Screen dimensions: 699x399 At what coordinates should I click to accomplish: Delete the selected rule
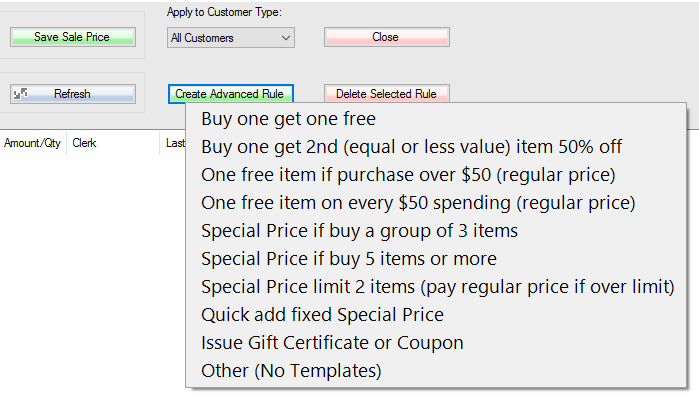pos(387,94)
